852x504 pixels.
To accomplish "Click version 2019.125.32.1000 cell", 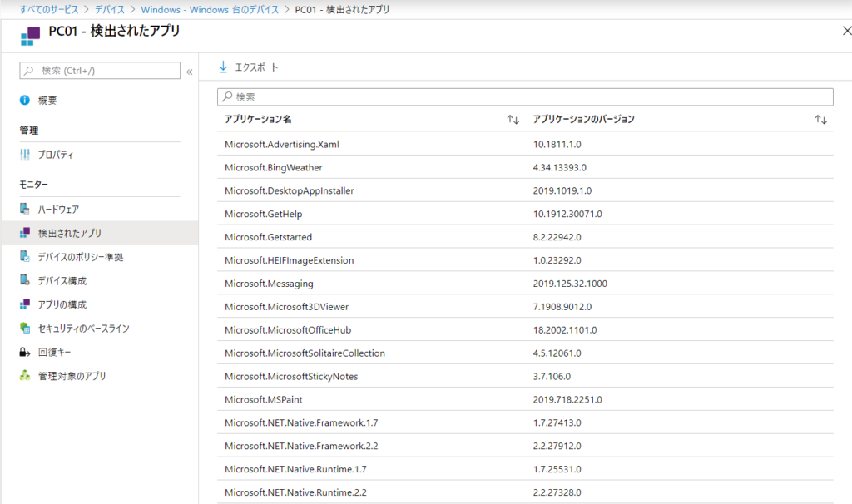I will tap(570, 284).
